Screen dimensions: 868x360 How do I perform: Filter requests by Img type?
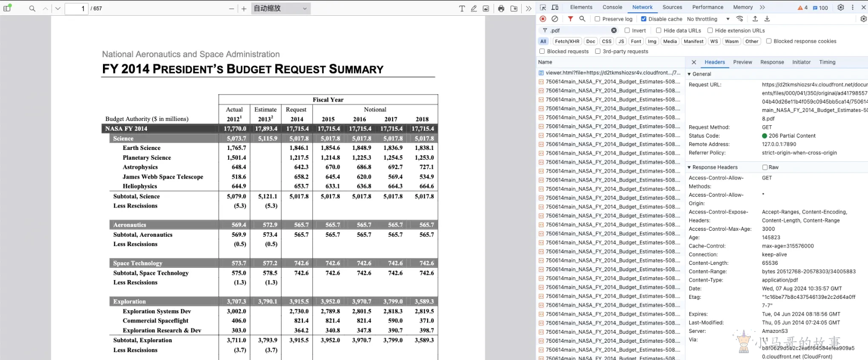point(652,41)
